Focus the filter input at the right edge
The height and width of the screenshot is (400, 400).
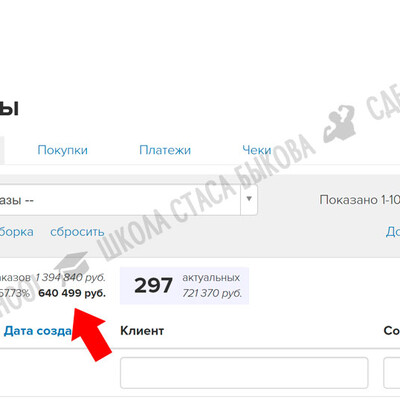coord(392,373)
